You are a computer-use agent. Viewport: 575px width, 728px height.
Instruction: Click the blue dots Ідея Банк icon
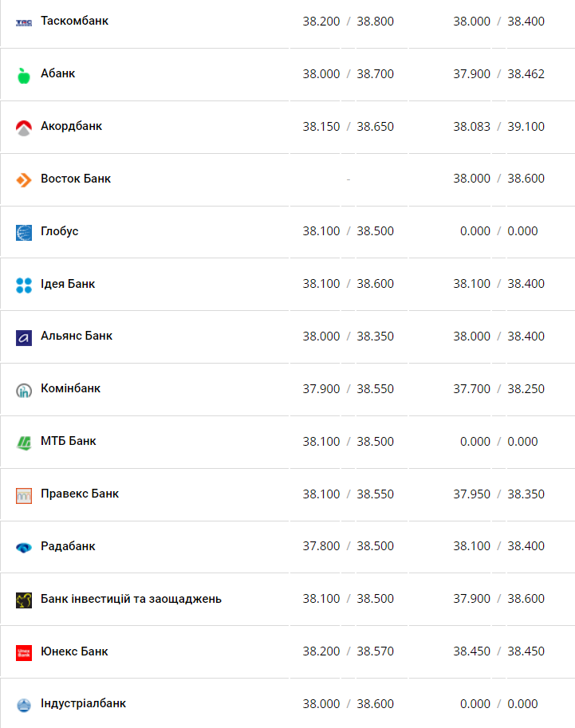24,285
